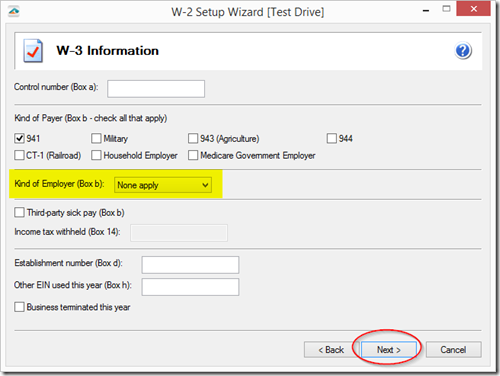The image size is (500, 376).
Task: Check the Military payer checkbox
Action: 96,138
